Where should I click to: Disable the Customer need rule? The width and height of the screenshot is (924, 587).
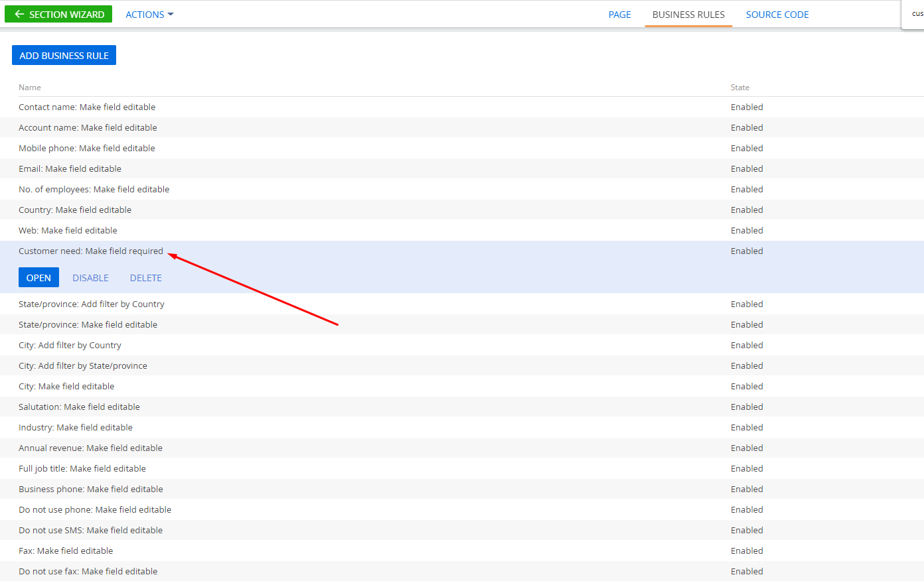point(90,278)
